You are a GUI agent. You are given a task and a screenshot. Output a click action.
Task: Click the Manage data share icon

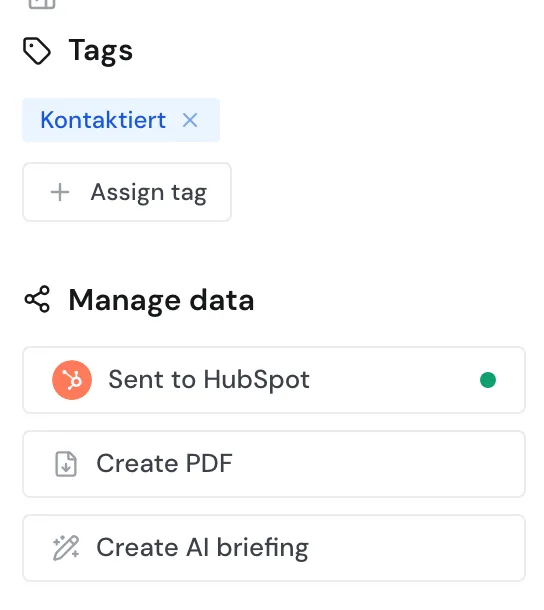click(x=37, y=299)
